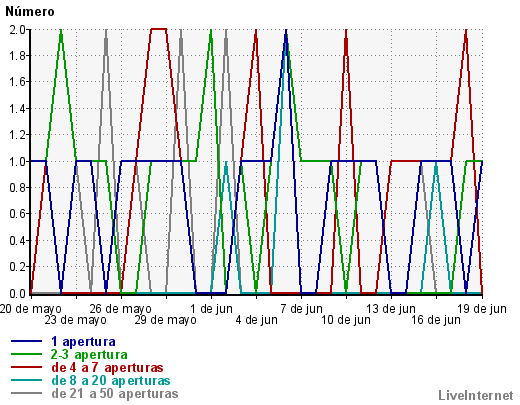Click the 'de 8 a 20 aperturas' legend label
The image size is (520, 405).
pyautogui.click(x=111, y=381)
